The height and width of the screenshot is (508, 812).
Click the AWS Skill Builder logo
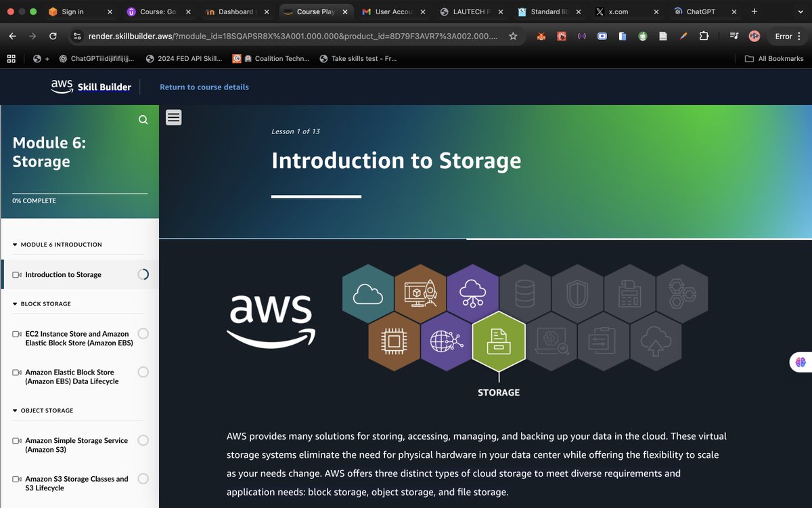point(91,87)
